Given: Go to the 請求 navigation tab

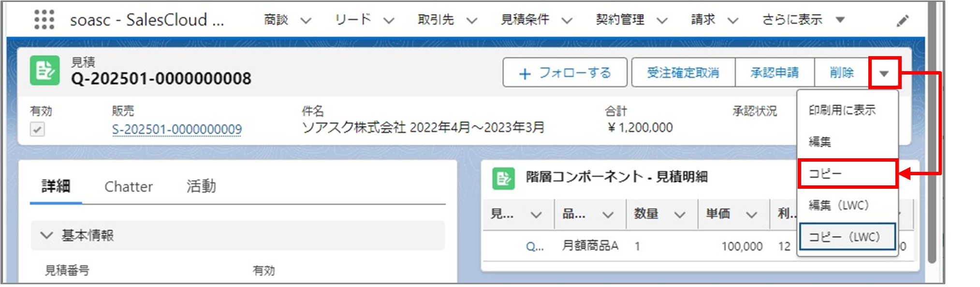Looking at the screenshot, I should (703, 20).
